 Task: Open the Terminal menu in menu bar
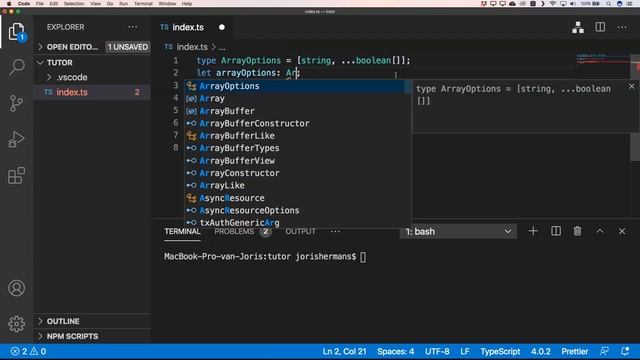click(x=143, y=4)
